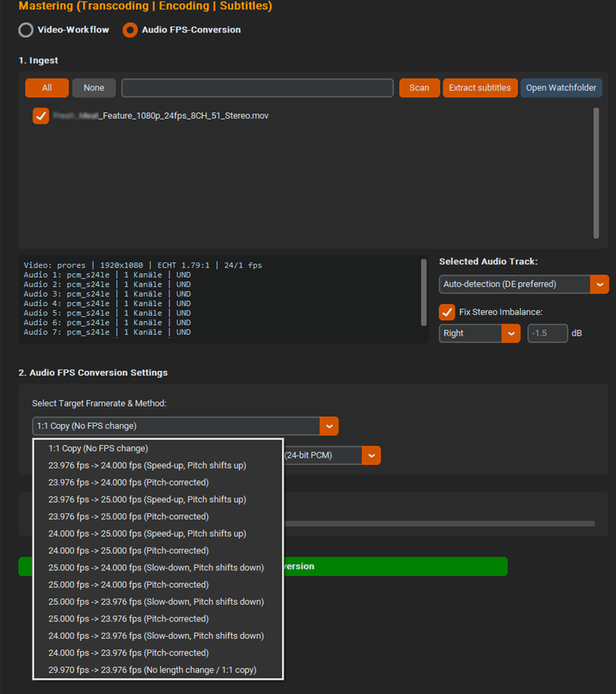Choose 23.976 -> 24.000 fps Speed-up option
This screenshot has height=694, width=616.
[x=158, y=465]
